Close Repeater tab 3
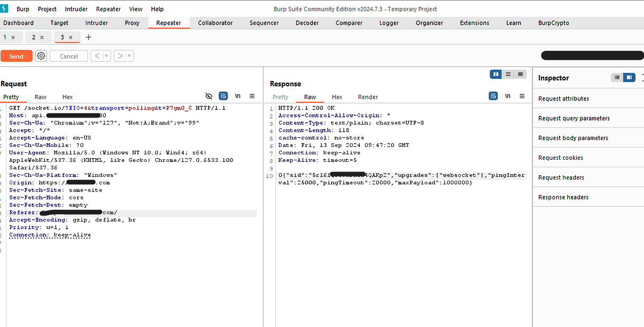 (71, 37)
